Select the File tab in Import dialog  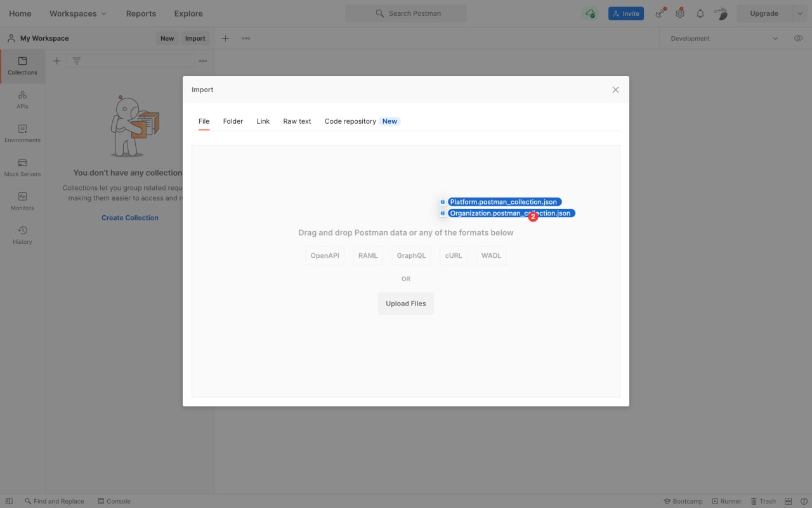click(204, 121)
